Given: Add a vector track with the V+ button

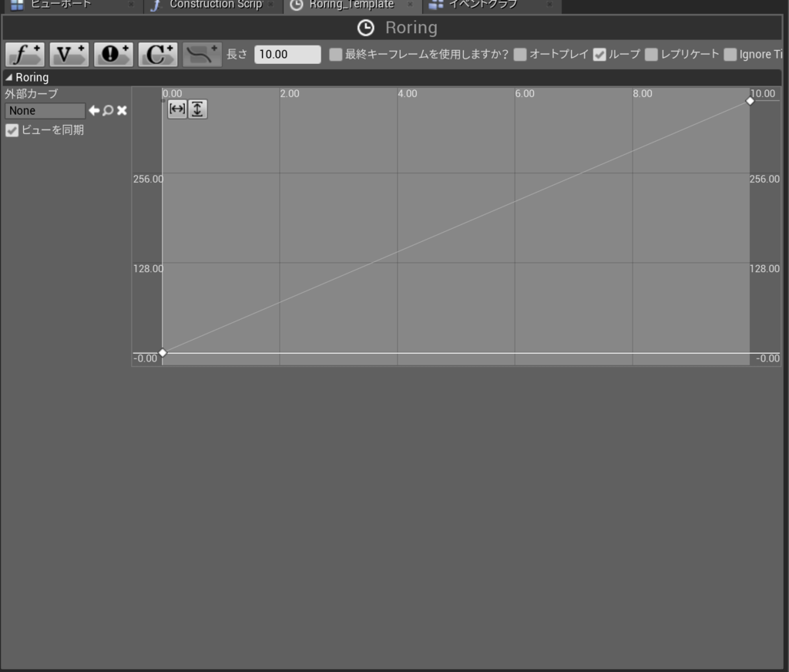Looking at the screenshot, I should [69, 55].
